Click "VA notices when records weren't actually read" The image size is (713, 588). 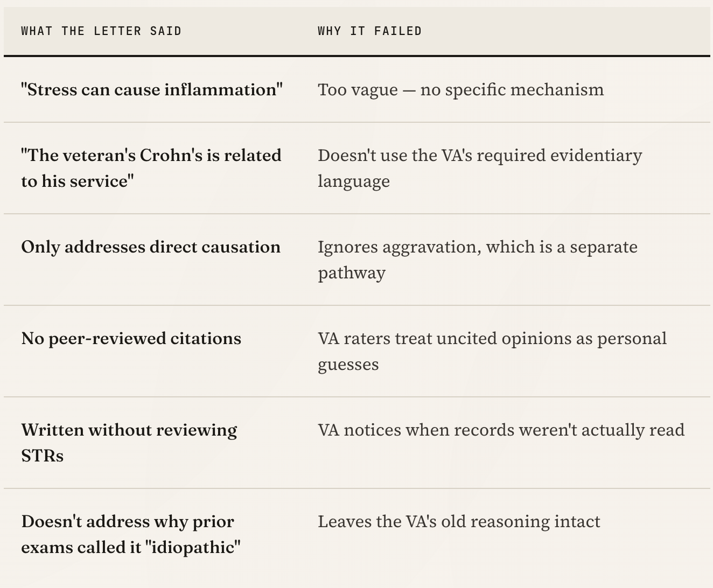coord(501,430)
